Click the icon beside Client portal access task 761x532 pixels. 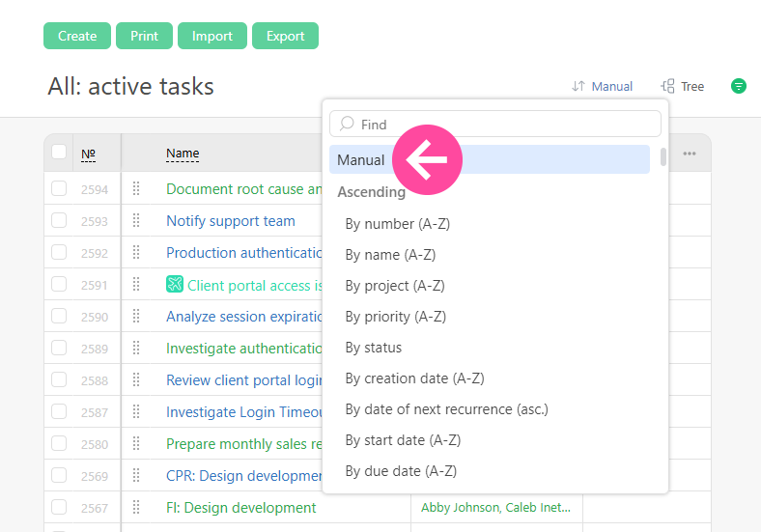[175, 285]
